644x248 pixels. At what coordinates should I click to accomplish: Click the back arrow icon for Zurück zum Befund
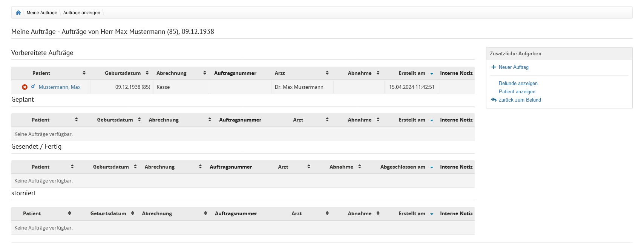tap(494, 100)
